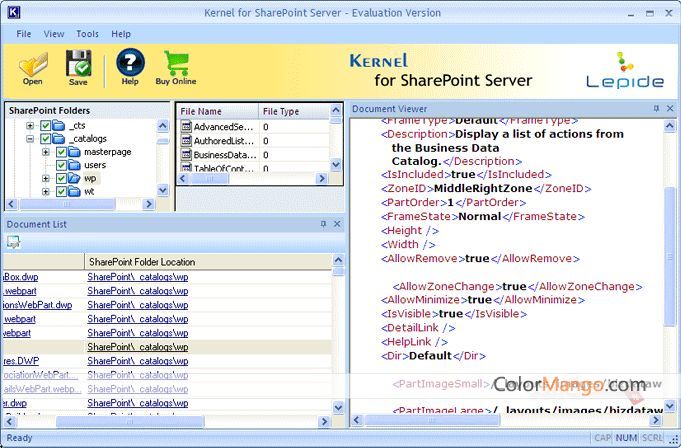Open the View menu
Screen dimensions: 681x448
pyautogui.click(x=54, y=34)
